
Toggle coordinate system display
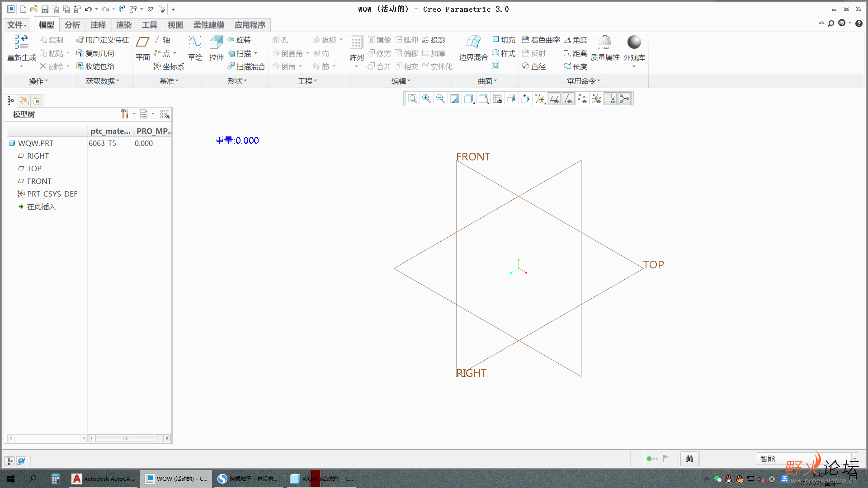(x=596, y=99)
